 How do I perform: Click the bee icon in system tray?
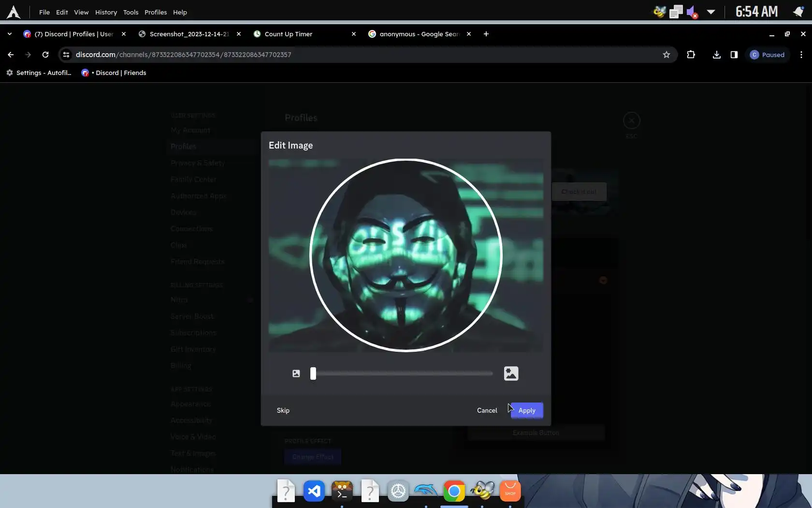(x=659, y=12)
